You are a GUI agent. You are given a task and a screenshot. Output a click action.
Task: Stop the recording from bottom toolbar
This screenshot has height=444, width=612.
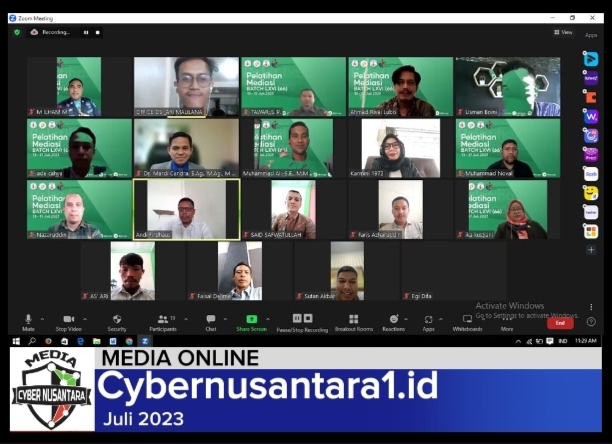point(308,318)
